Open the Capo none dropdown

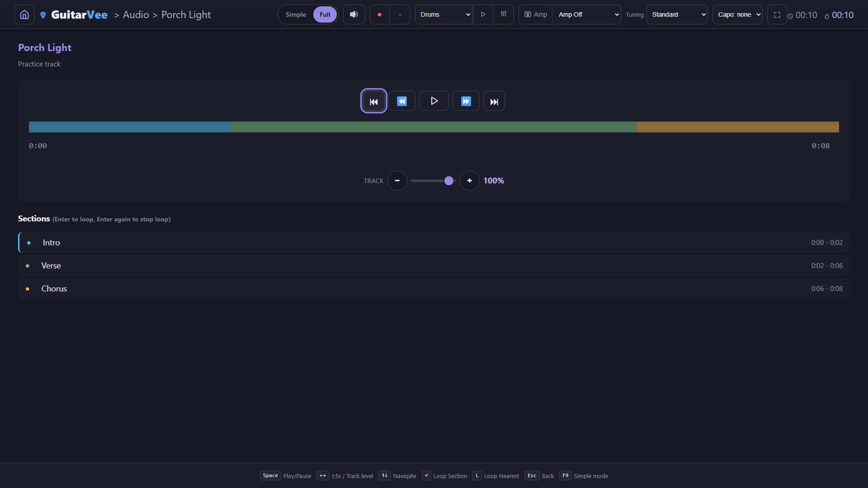(738, 14)
